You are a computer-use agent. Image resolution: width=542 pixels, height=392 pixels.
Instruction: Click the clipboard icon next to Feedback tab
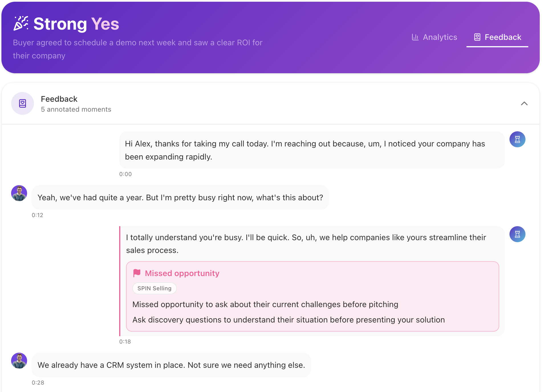[x=477, y=37]
